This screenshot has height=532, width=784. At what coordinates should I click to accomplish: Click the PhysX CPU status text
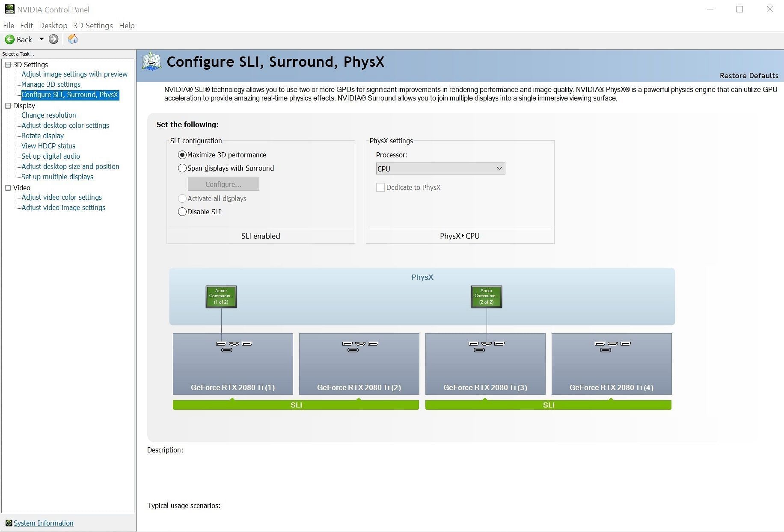460,236
